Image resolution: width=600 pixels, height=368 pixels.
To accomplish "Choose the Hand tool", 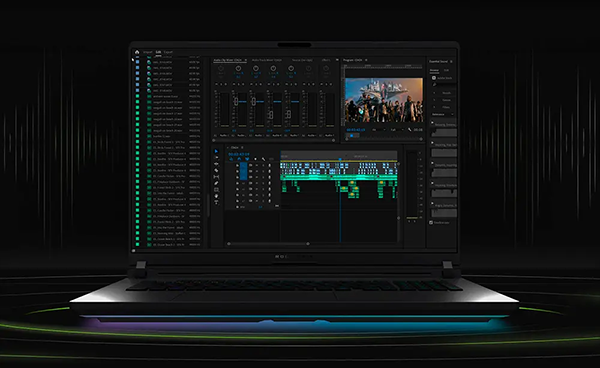I will [x=216, y=196].
